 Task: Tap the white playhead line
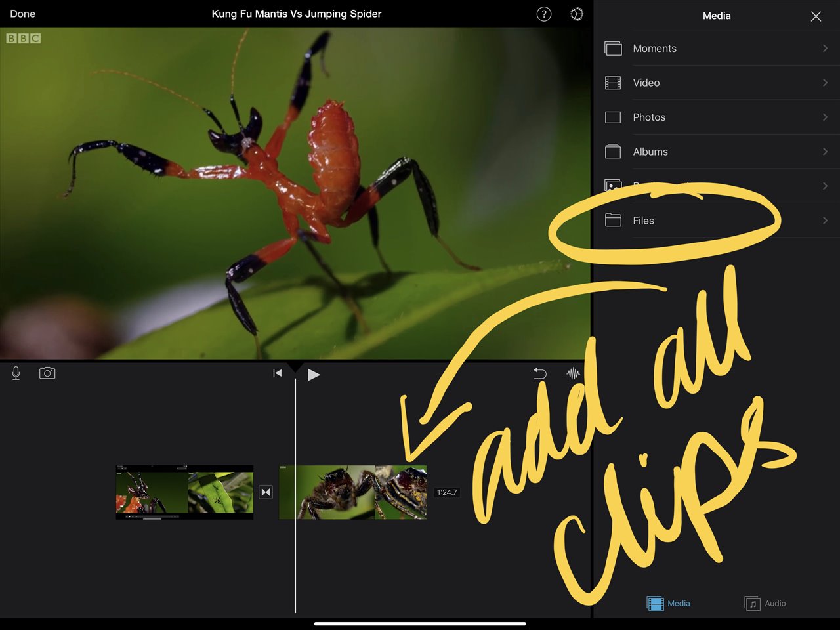tap(295, 495)
